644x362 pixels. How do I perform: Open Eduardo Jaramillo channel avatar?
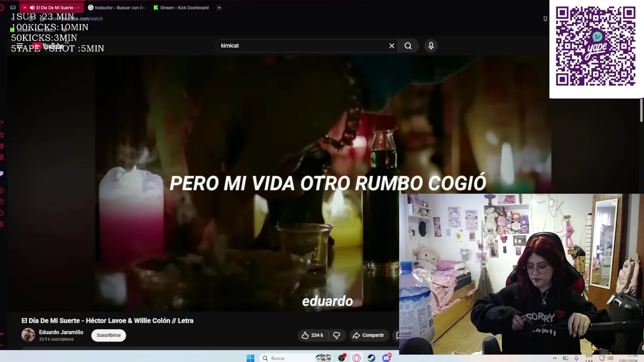tap(28, 335)
